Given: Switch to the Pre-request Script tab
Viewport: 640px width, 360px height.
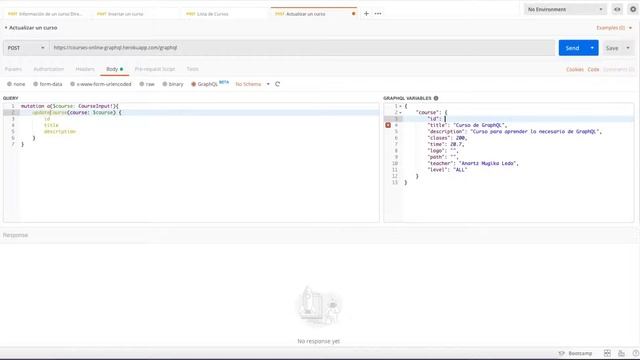Looking at the screenshot, I should pos(155,69).
